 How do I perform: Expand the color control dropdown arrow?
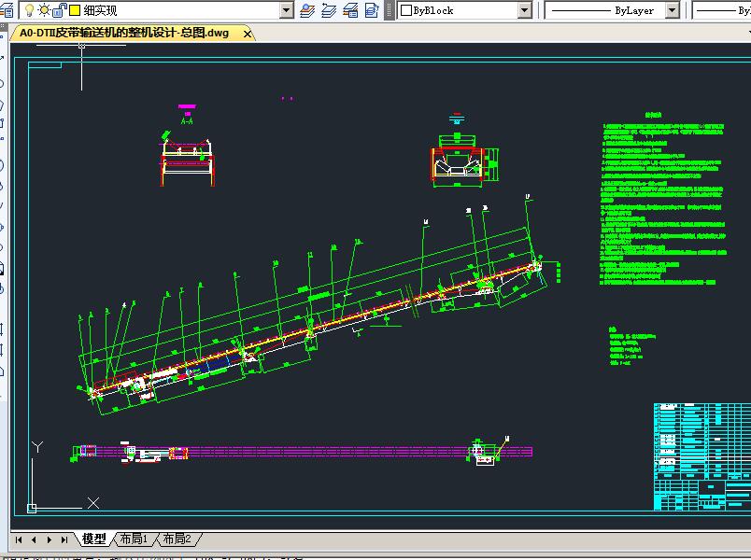(x=525, y=10)
